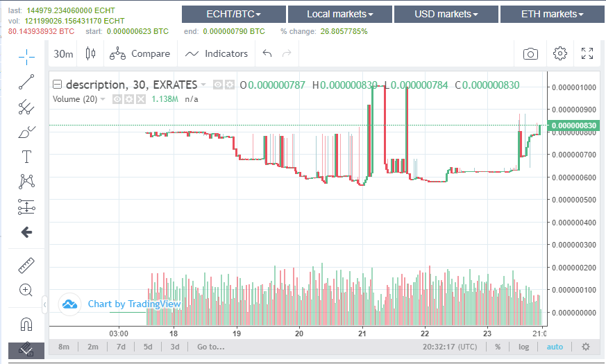Activate the ruler measure tool
The width and height of the screenshot is (606, 364).
[x=26, y=265]
